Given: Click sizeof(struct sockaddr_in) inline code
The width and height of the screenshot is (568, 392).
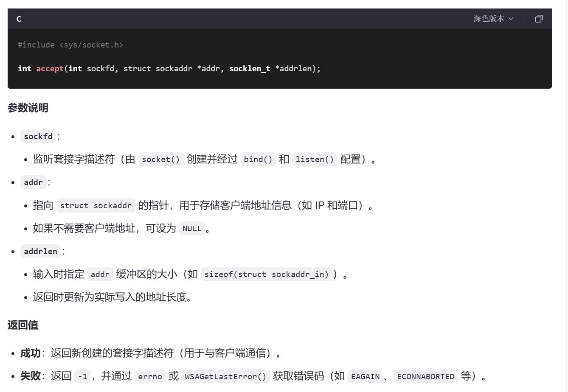Looking at the screenshot, I should [267, 274].
